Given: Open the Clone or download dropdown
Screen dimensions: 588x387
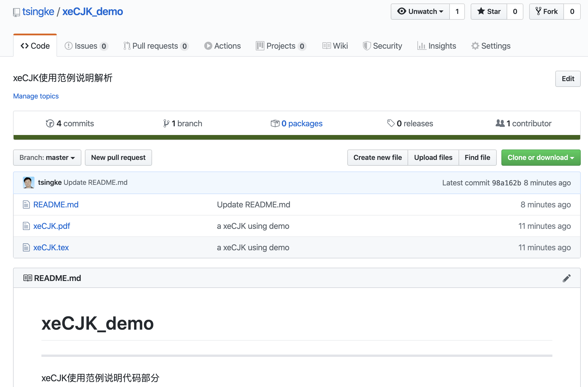Looking at the screenshot, I should pyautogui.click(x=541, y=158).
